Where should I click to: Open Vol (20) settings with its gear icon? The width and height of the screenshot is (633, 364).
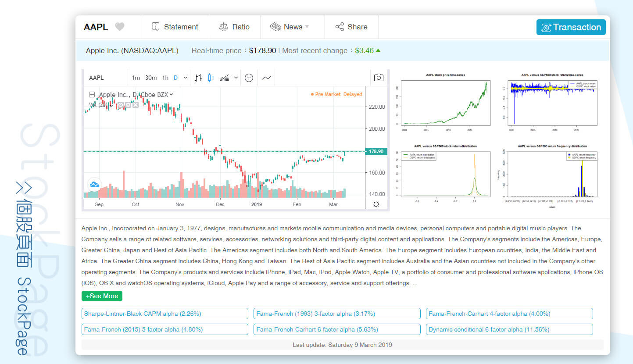pyautogui.click(x=128, y=105)
